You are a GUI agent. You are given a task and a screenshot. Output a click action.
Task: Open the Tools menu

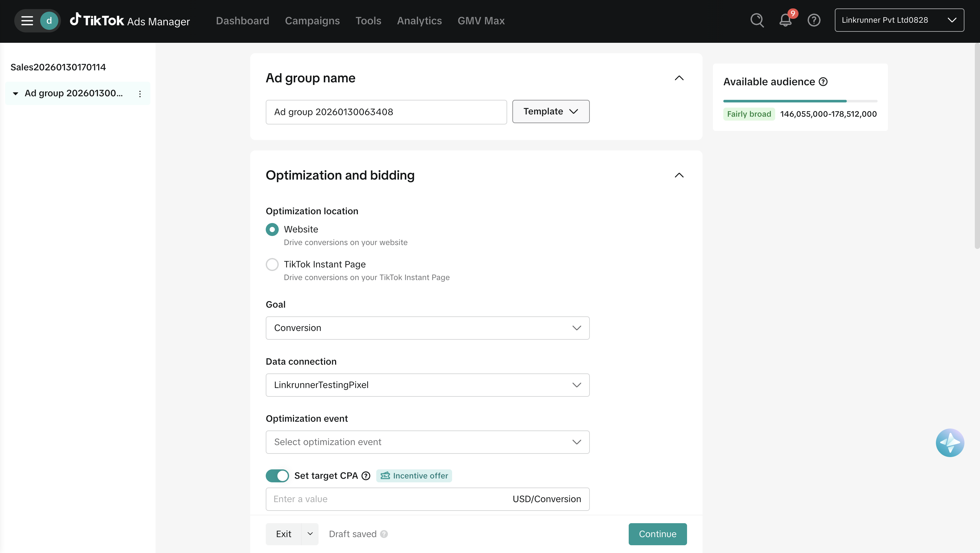click(x=368, y=20)
